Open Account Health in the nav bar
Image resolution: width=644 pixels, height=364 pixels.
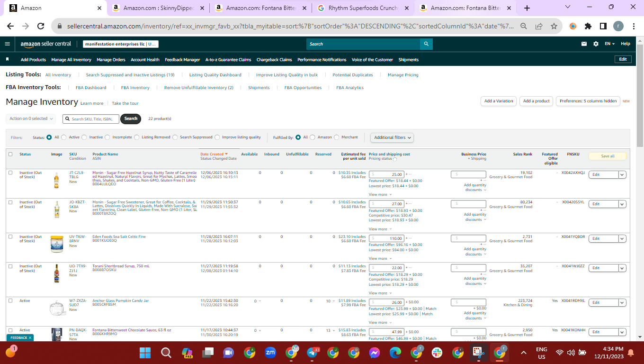pos(145,60)
